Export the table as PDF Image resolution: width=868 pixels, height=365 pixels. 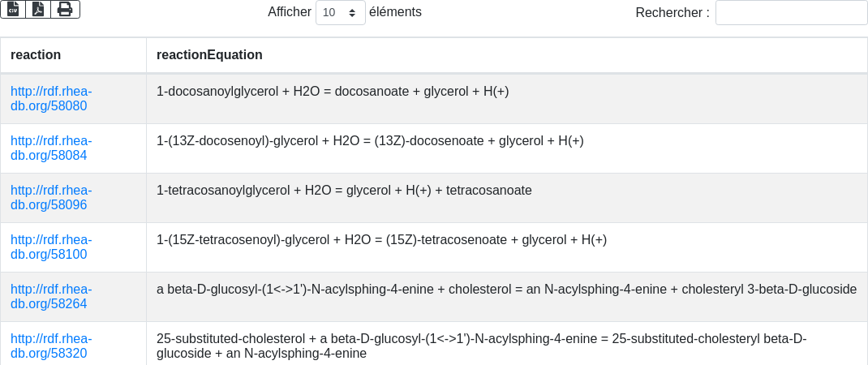(38, 9)
